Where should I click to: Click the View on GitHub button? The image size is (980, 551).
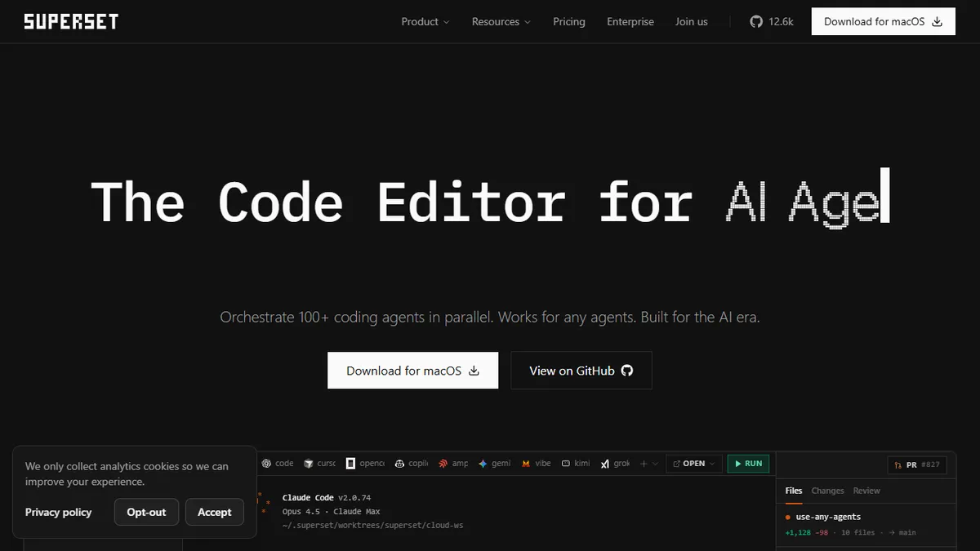(x=581, y=371)
